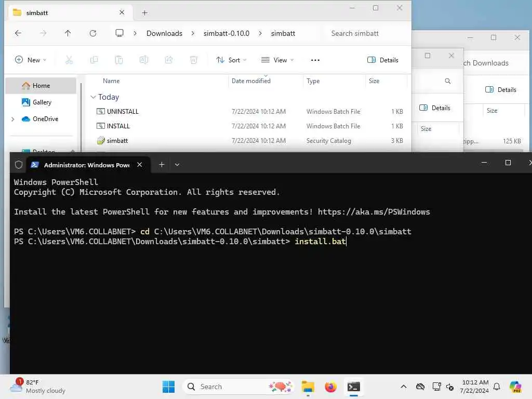Open the taskbar clock and date
Screen dimensions: 532x399
pos(474,387)
